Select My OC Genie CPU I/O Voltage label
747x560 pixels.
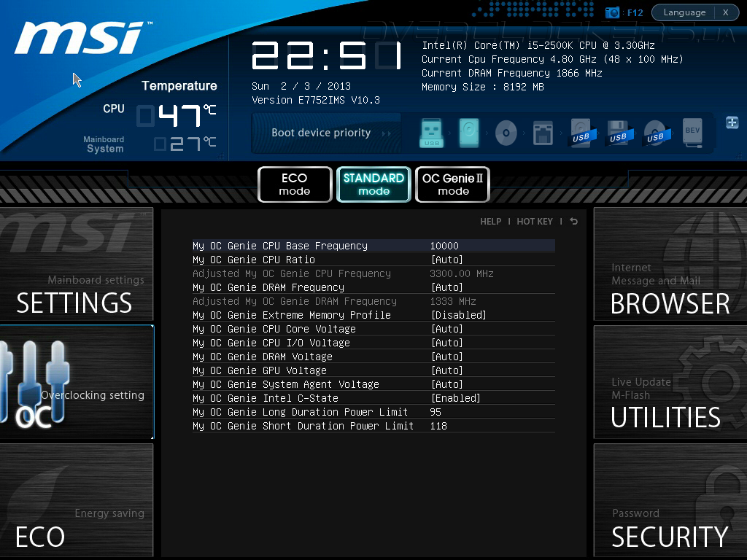(271, 343)
